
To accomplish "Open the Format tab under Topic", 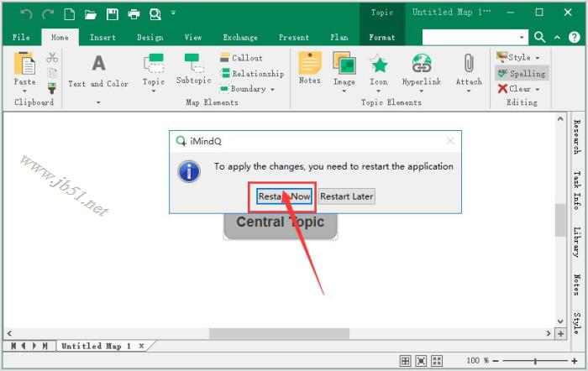I will click(x=381, y=37).
